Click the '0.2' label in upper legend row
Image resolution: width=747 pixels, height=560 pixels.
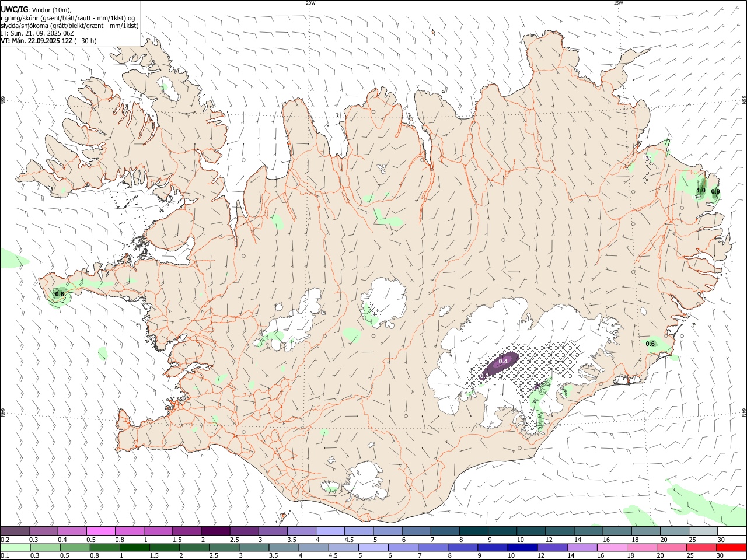click(x=5, y=540)
